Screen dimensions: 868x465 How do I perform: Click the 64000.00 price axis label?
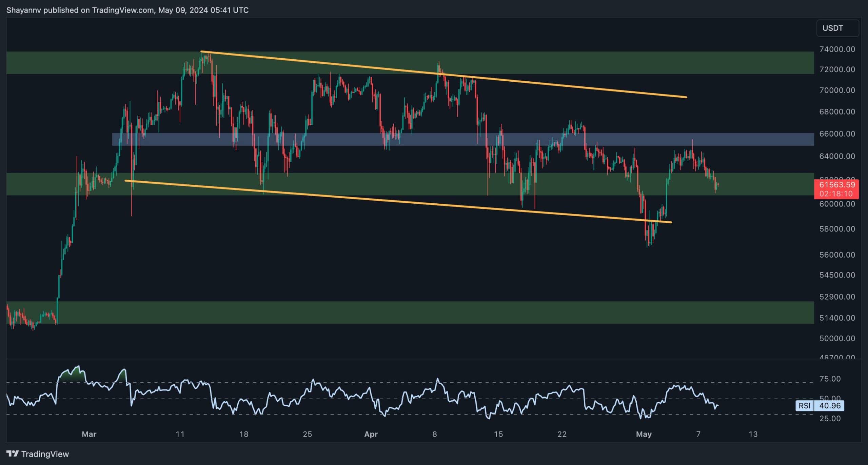[837, 156]
